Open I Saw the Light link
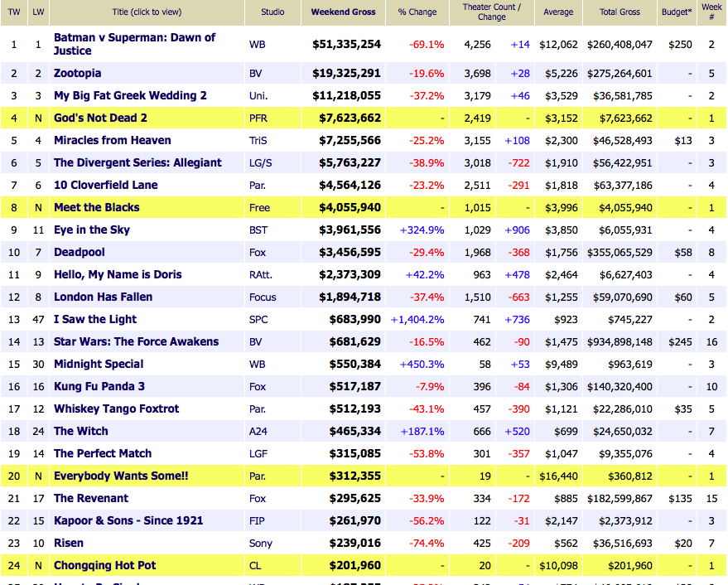 (x=95, y=319)
